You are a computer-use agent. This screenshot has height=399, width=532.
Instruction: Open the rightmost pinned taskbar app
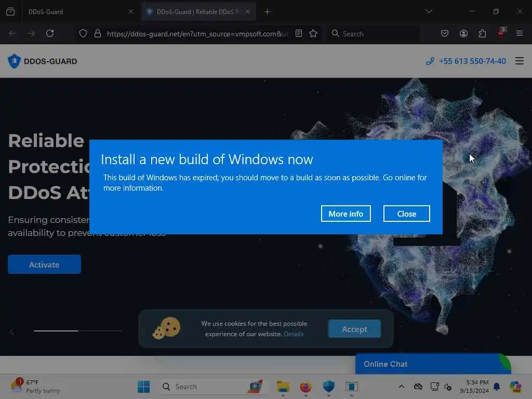352,387
